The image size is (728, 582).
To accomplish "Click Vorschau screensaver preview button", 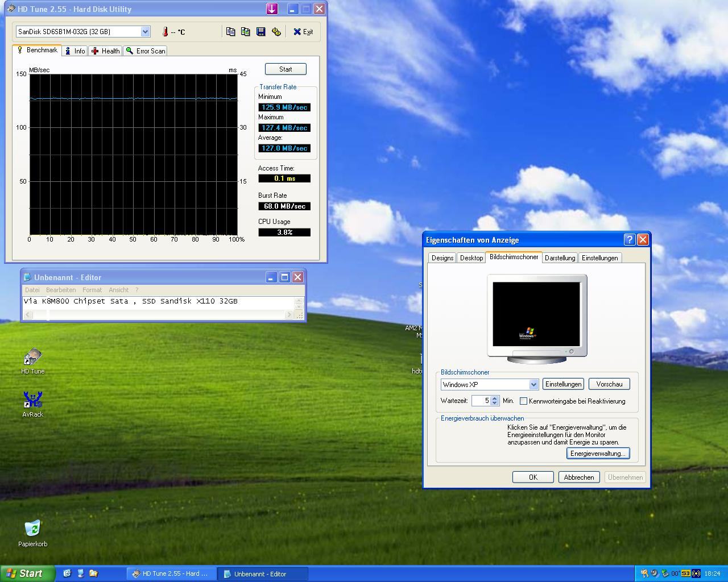I will coord(609,384).
